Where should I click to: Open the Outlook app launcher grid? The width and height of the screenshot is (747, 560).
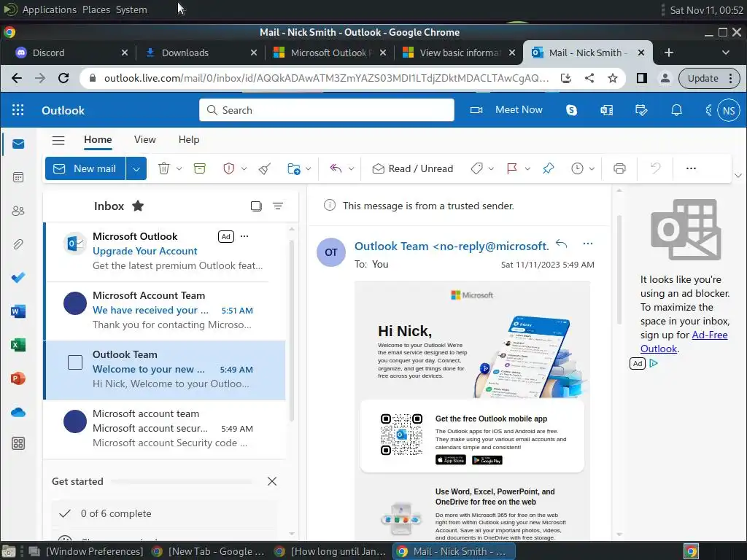click(x=18, y=110)
